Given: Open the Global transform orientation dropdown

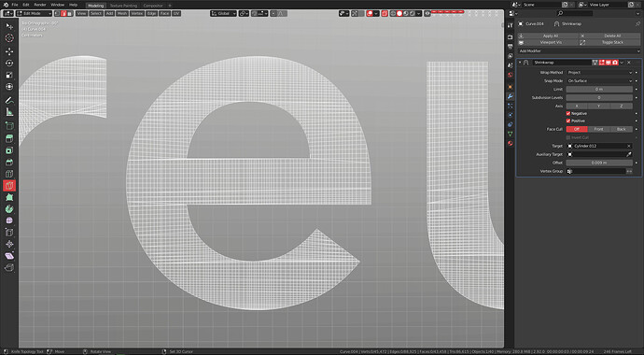Looking at the screenshot, I should (x=223, y=14).
